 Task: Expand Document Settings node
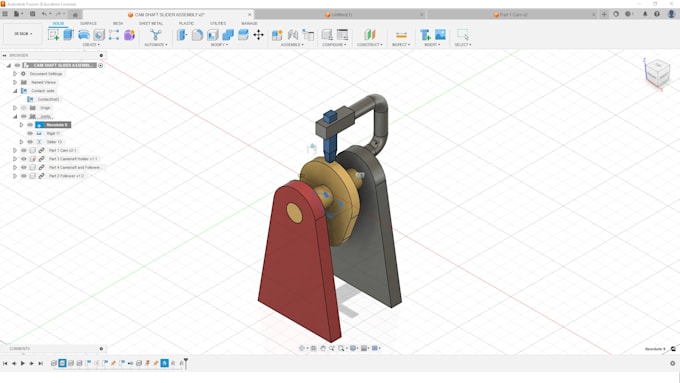[x=15, y=74]
